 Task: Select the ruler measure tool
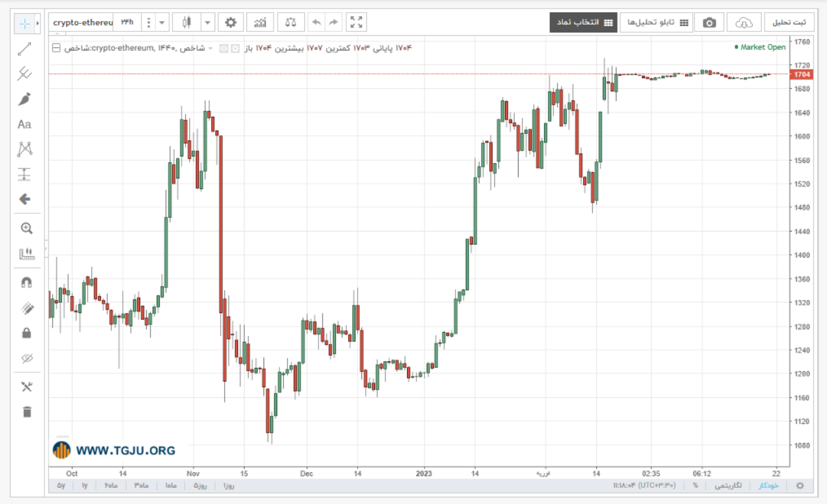click(x=27, y=254)
